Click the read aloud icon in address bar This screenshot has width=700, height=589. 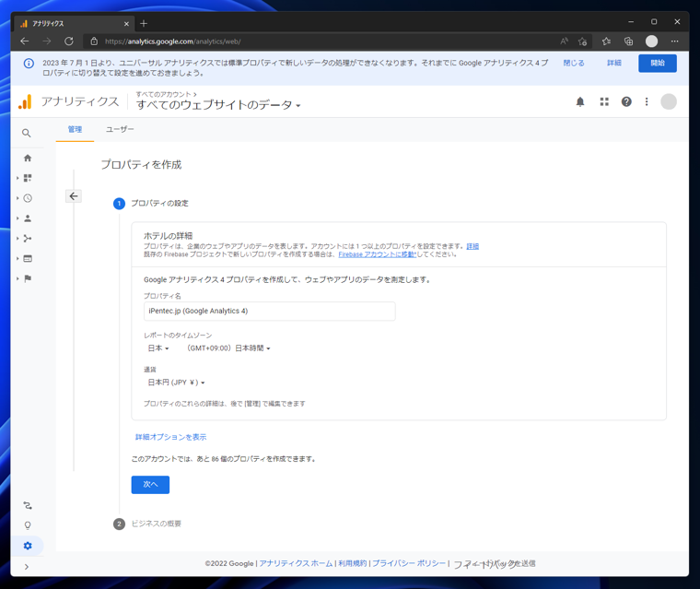point(565,41)
